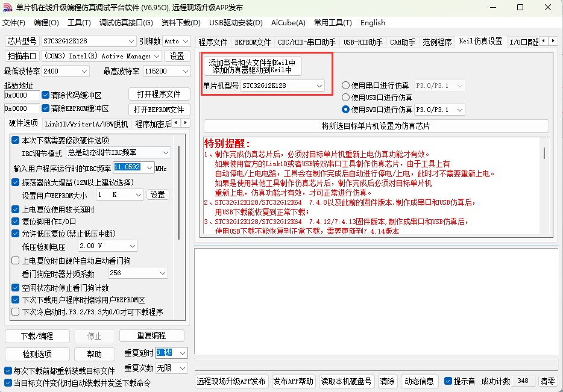Screen dimensions: 563x392
Task: Open USB-HID助手 tab
Action: point(363,42)
